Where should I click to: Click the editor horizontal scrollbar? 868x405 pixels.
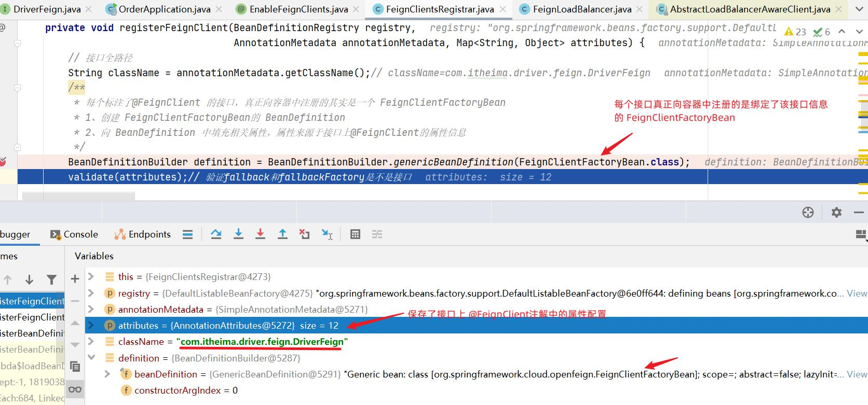79,196
